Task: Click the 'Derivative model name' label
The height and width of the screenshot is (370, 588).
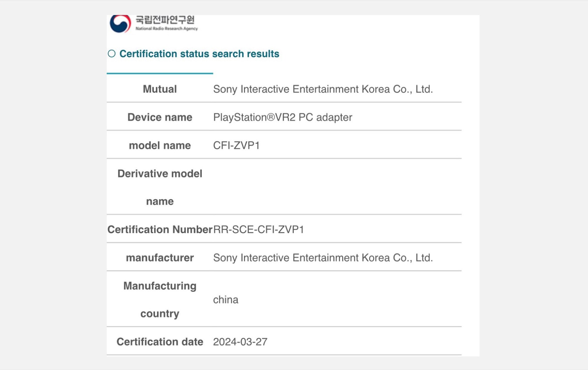Action: [x=160, y=187]
